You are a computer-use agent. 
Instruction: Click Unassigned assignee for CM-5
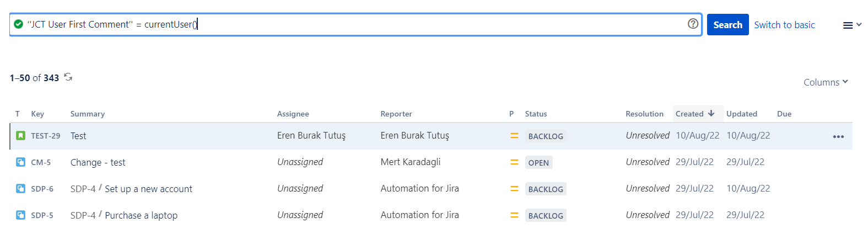[x=300, y=162]
